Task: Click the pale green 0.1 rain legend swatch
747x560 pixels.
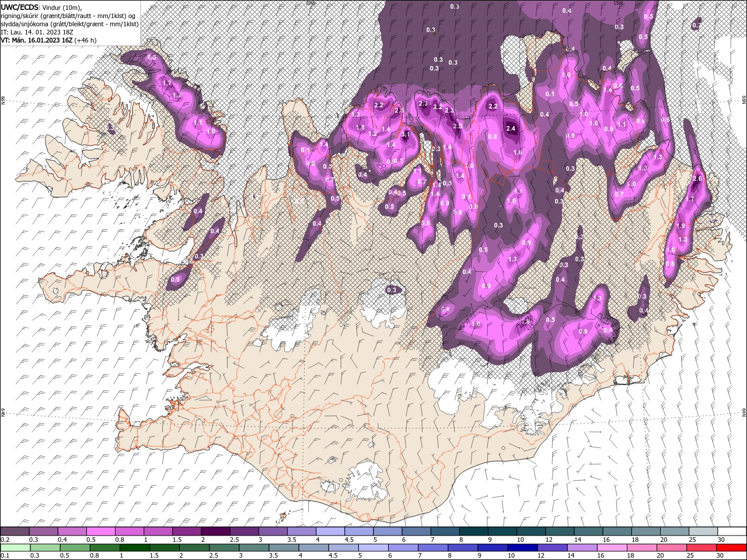Action: pos(15,548)
